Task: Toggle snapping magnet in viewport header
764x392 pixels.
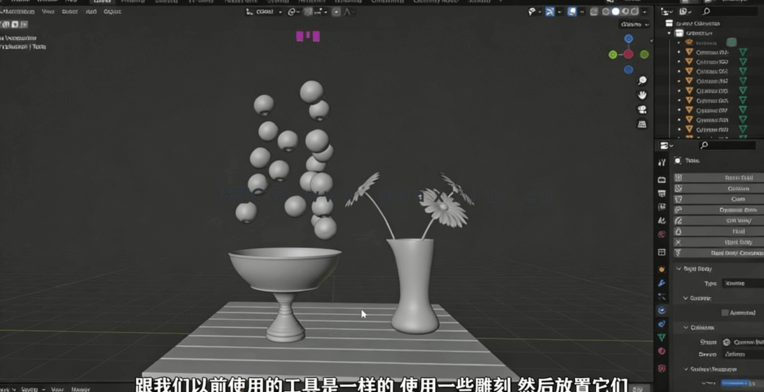Action: pos(308,12)
